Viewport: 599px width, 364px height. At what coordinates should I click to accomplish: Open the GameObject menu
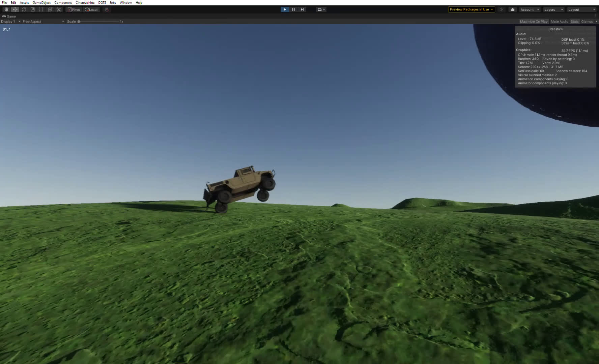click(x=41, y=3)
